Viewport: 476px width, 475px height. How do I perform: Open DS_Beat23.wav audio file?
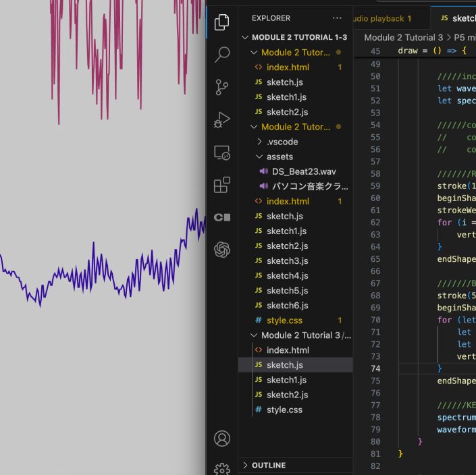[x=295, y=171]
